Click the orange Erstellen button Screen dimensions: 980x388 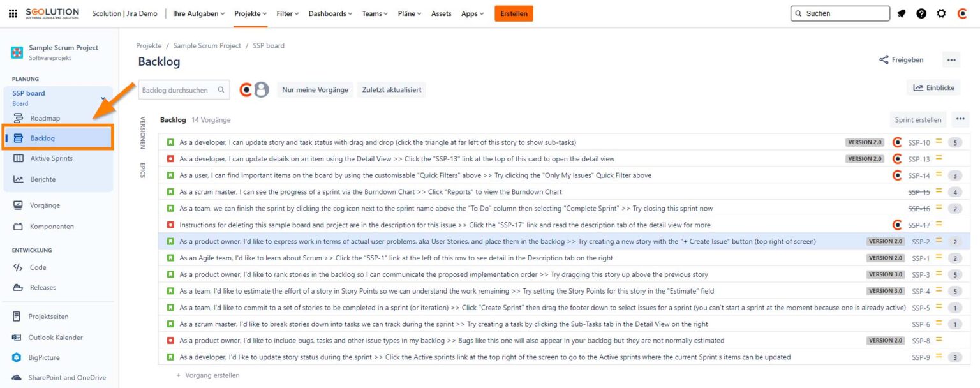(x=514, y=13)
